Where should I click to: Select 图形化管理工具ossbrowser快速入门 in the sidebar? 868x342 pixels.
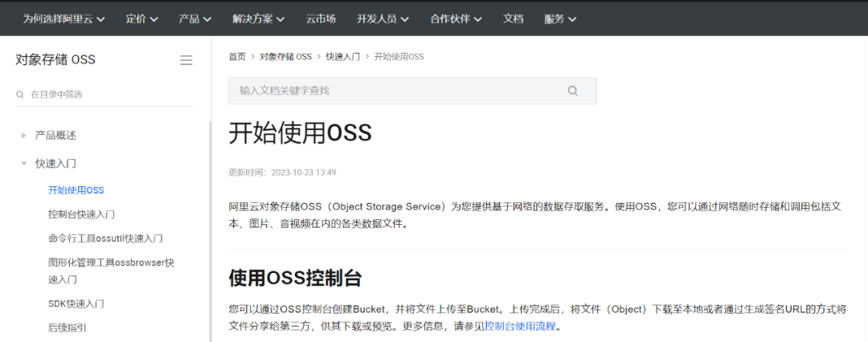point(111,271)
